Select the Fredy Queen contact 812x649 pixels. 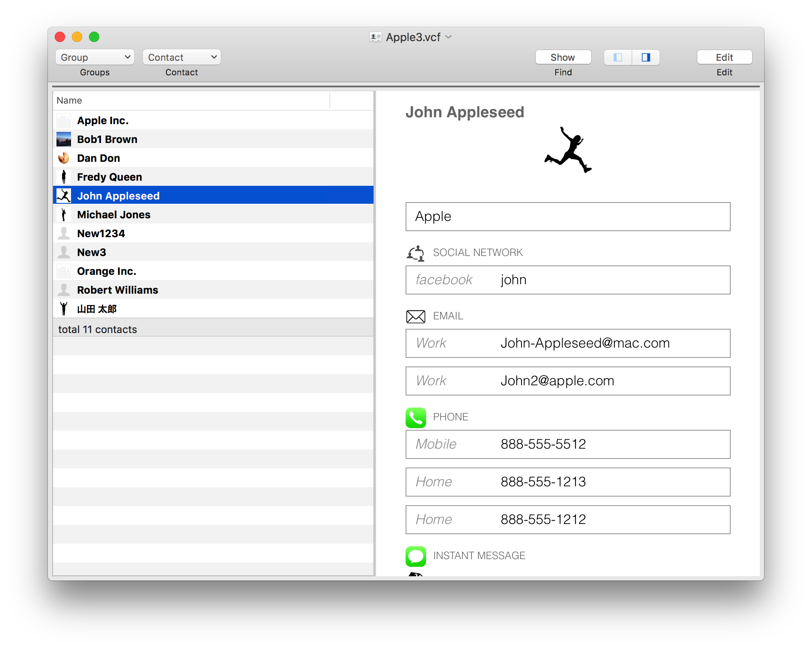(x=213, y=177)
